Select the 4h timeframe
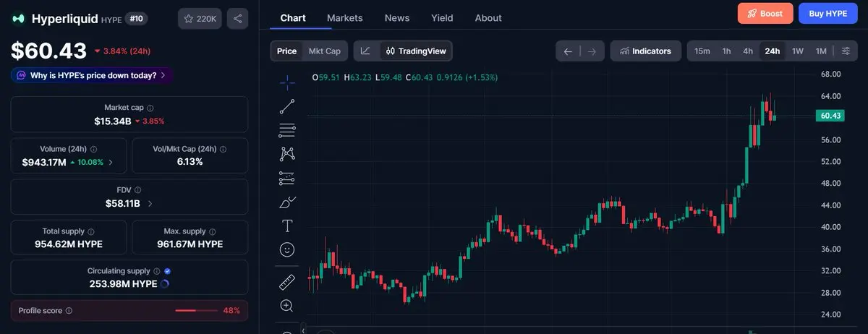 748,51
